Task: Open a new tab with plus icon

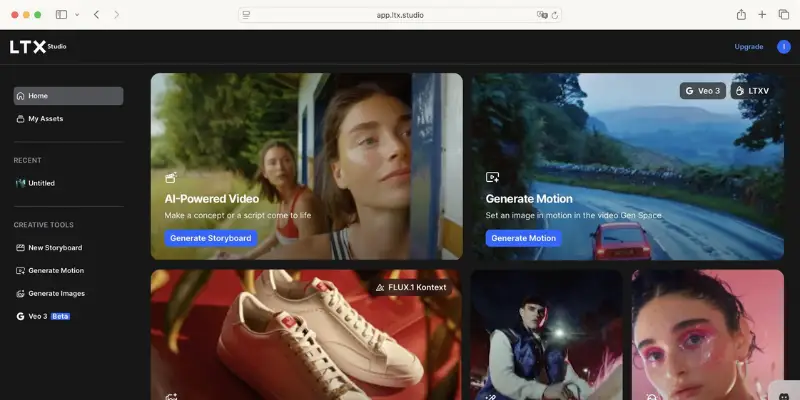Action: (x=762, y=15)
